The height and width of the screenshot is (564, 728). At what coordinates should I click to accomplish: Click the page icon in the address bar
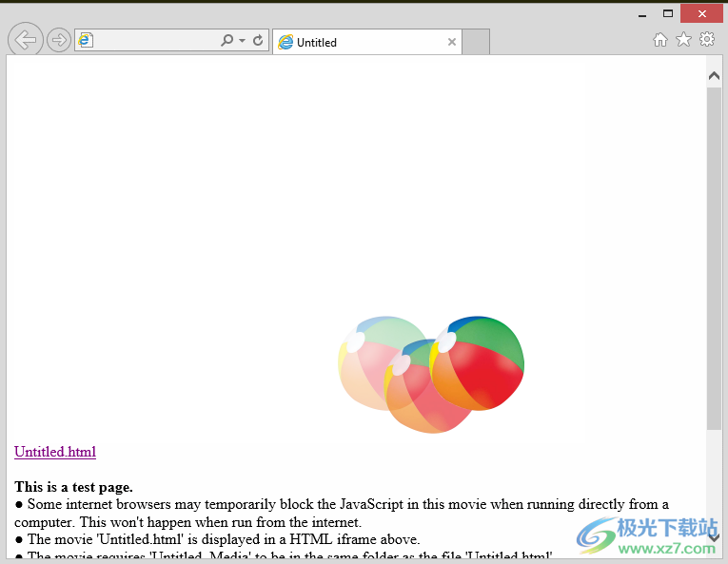86,41
